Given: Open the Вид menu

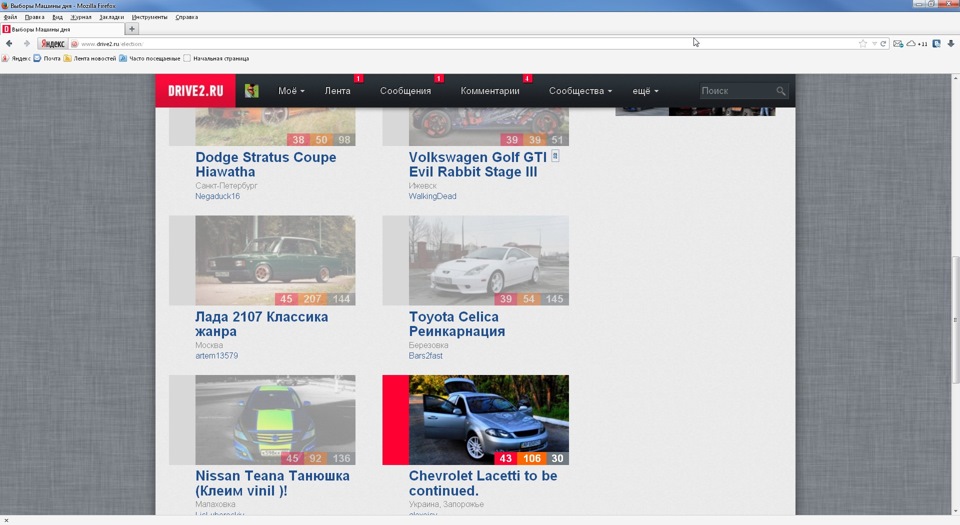Looking at the screenshot, I should (x=58, y=17).
